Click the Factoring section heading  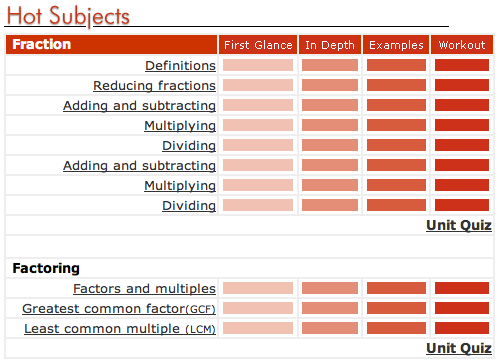point(46,268)
